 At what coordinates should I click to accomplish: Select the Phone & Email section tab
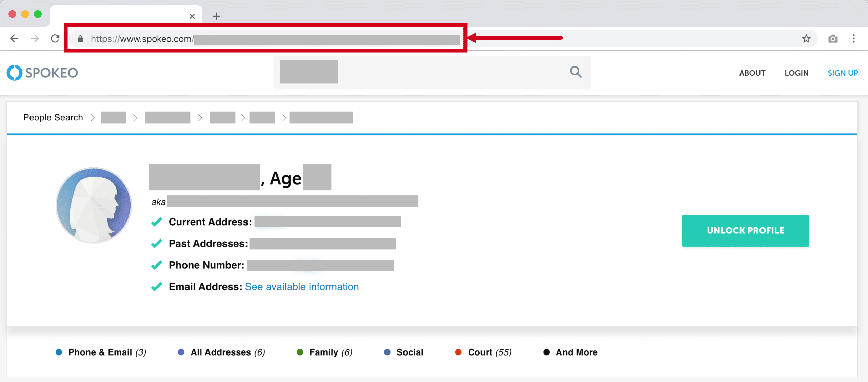pyautogui.click(x=101, y=352)
